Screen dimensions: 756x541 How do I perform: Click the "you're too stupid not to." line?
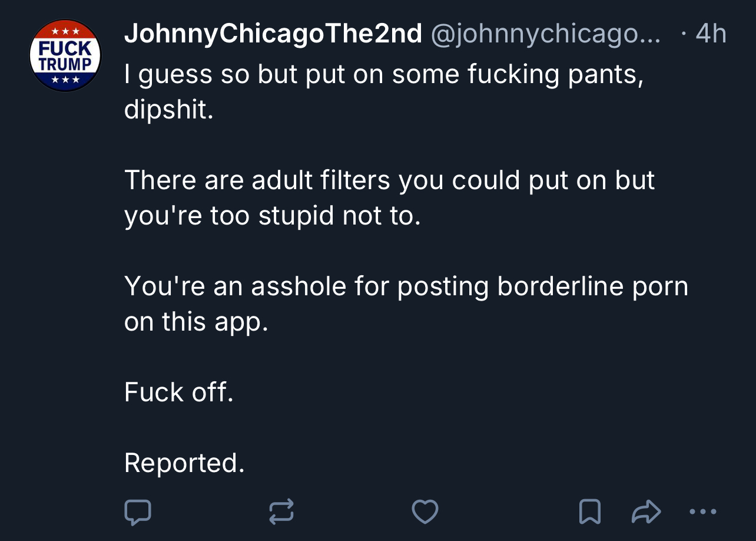click(273, 216)
